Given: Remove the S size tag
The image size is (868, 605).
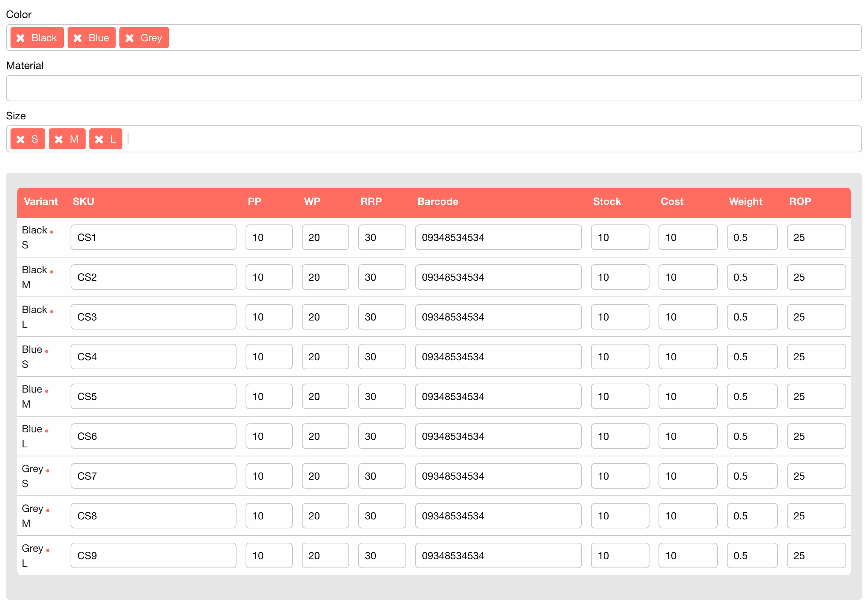Looking at the screenshot, I should [x=21, y=140].
